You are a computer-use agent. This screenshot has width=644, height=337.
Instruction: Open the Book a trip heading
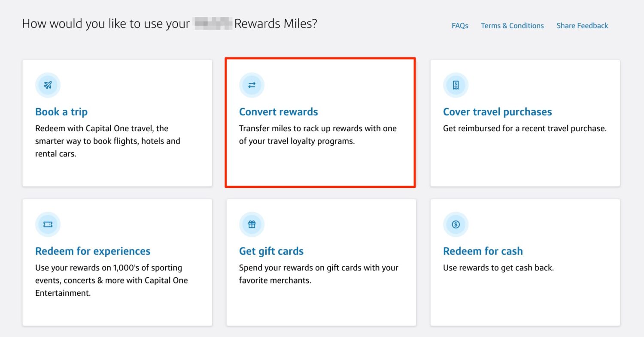(x=61, y=112)
